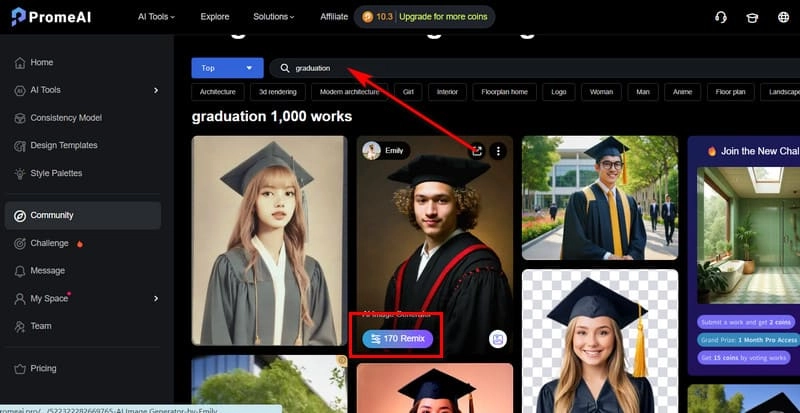Filter by Floorplan home tag
Viewport: 800px width, 413px height.
click(505, 92)
